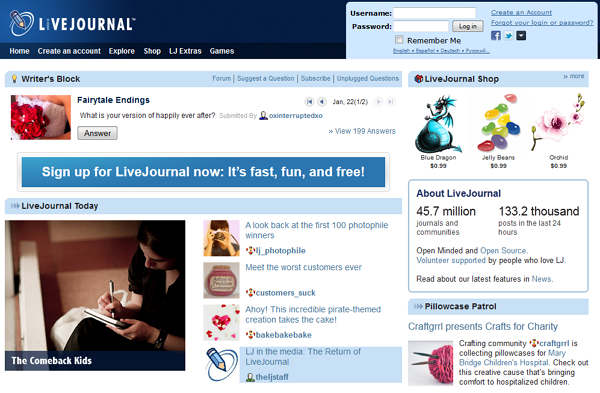
Task: Toggle the Remember Me checkbox
Action: 399,40
